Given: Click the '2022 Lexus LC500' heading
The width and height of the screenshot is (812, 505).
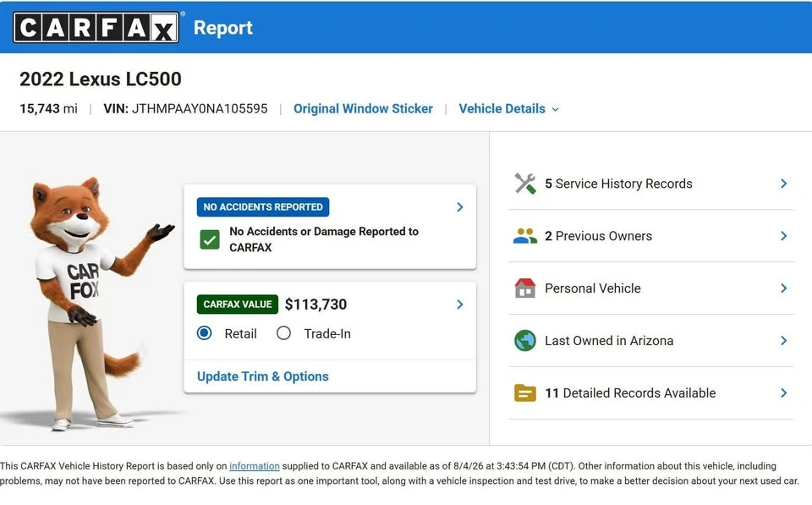Looking at the screenshot, I should (101, 80).
